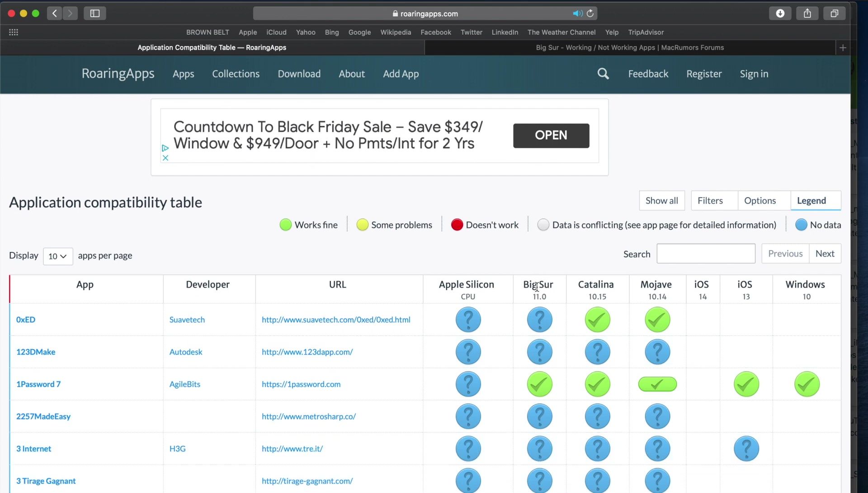Click the Sign in link
This screenshot has width=868, height=493.
pyautogui.click(x=754, y=74)
